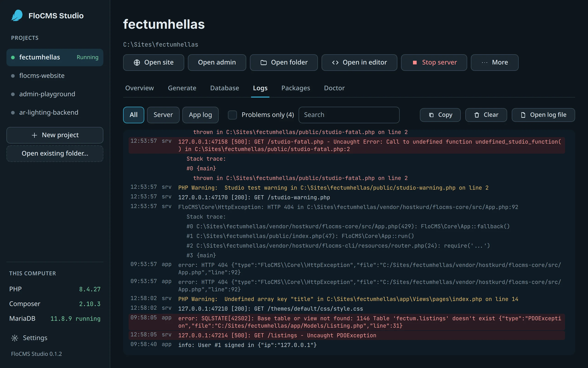Click the C:\Sites\fectumhellas path text

161,45
